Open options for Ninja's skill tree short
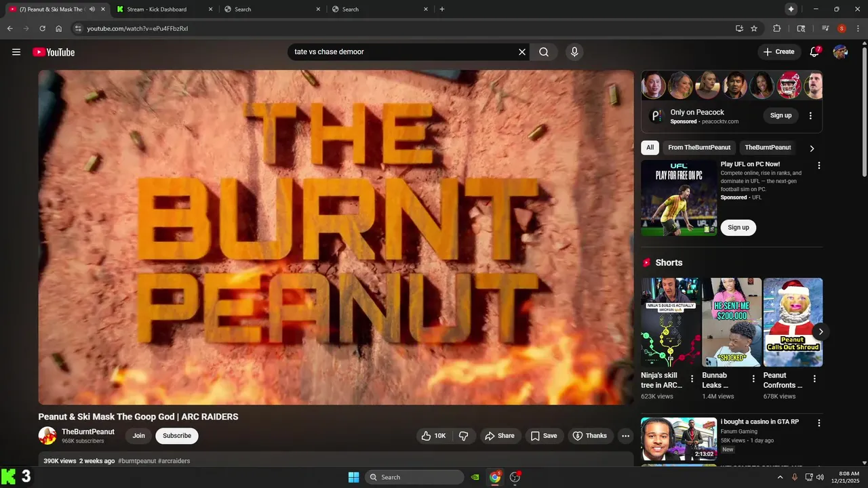This screenshot has height=488, width=868. [x=692, y=379]
